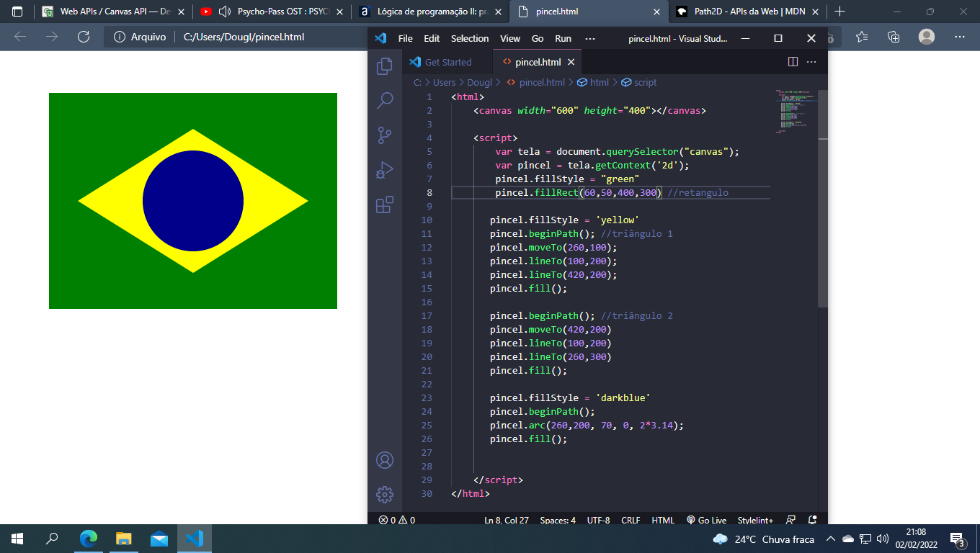Open Windows taskbar search
The image size is (980, 553).
(x=52, y=539)
